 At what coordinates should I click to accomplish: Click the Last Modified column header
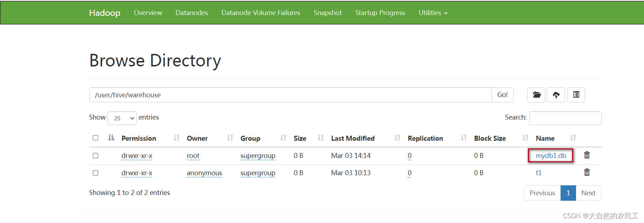tap(353, 138)
